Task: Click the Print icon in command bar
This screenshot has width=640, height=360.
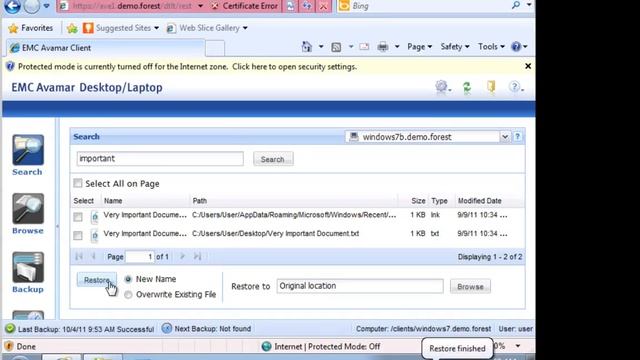Action: tap(383, 47)
